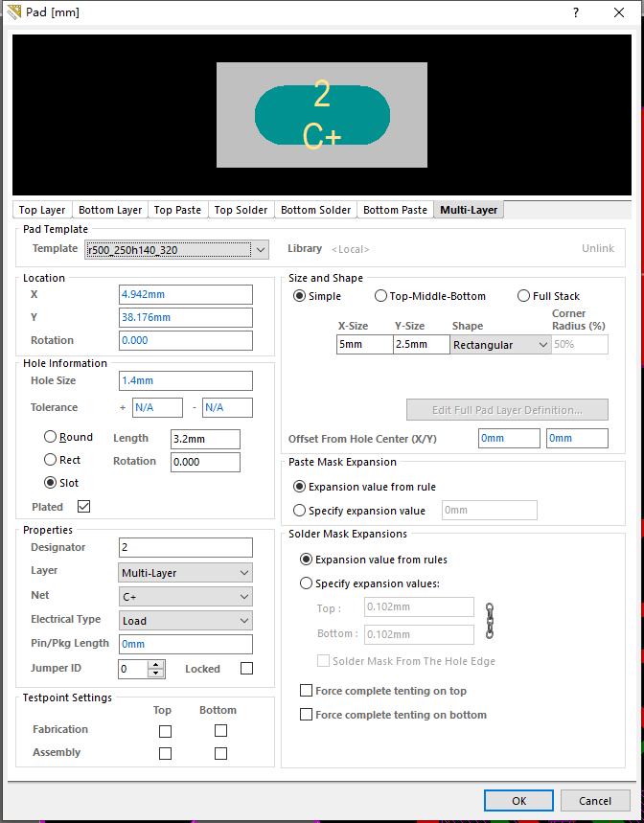Screen dimensions: 644x823
Task: Switch to the Top Layer tab
Action: pyautogui.click(x=42, y=210)
